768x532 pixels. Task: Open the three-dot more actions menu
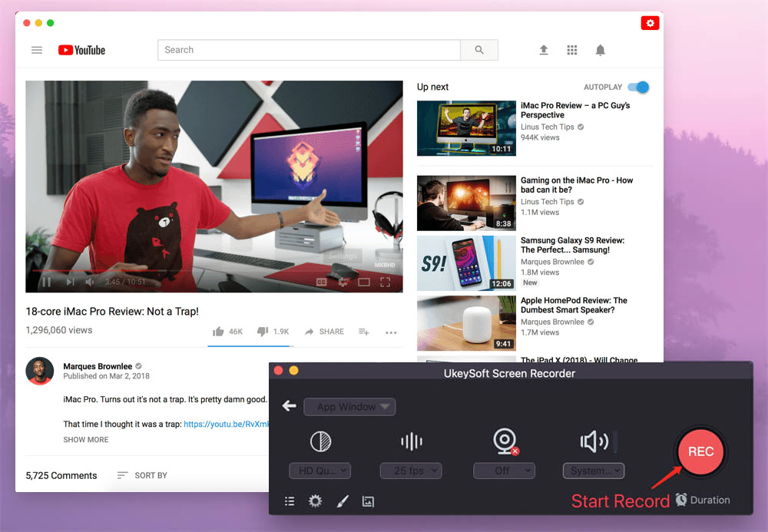pos(391,332)
